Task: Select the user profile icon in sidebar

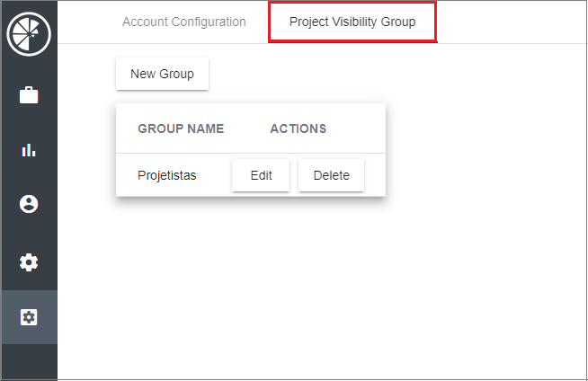Action: (x=29, y=204)
